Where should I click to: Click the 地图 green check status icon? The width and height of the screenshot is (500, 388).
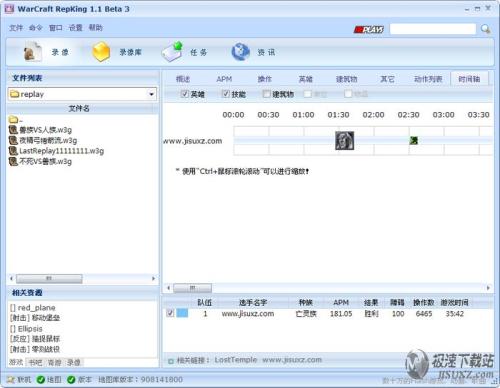[41, 380]
